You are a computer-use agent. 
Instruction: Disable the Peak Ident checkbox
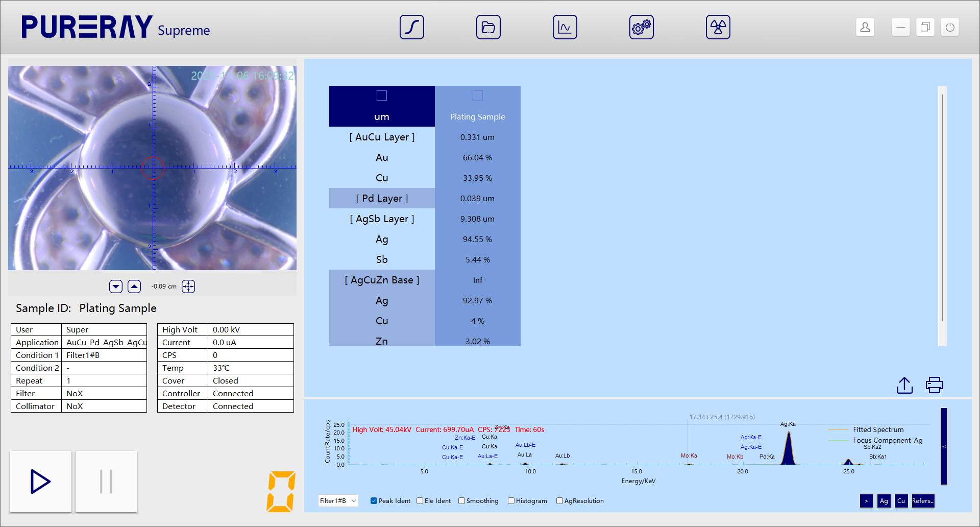pos(374,501)
